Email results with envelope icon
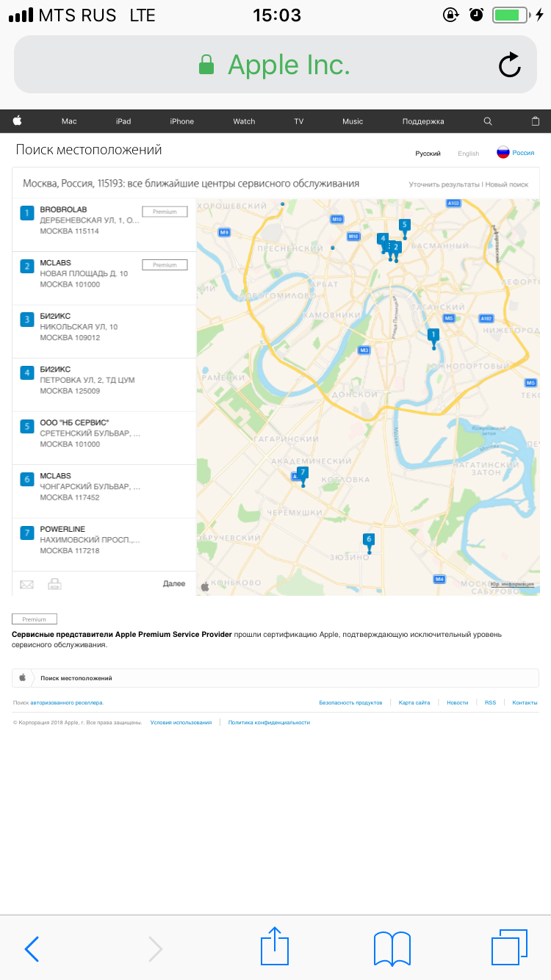The height and width of the screenshot is (980, 551). click(27, 584)
